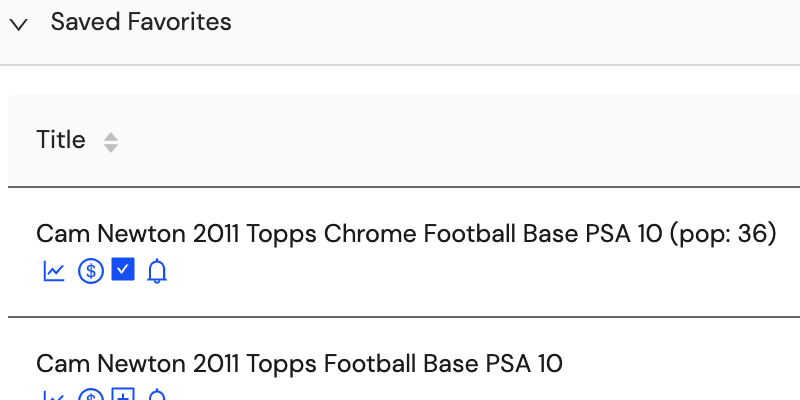Open price chart for Topps Football Base card
800x400 pixels.
(x=54, y=395)
